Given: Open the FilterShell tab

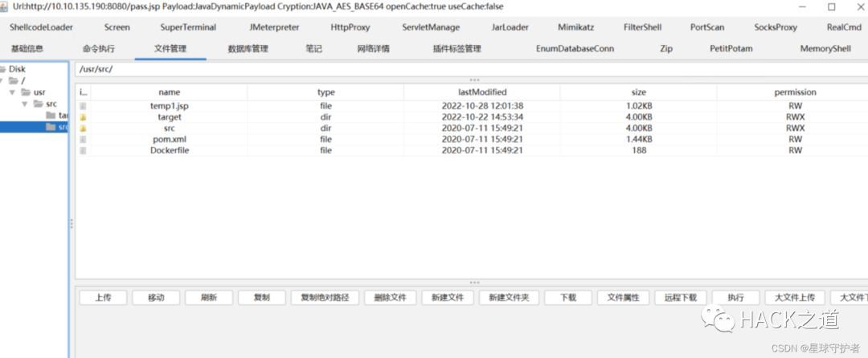Looking at the screenshot, I should pos(642,27).
